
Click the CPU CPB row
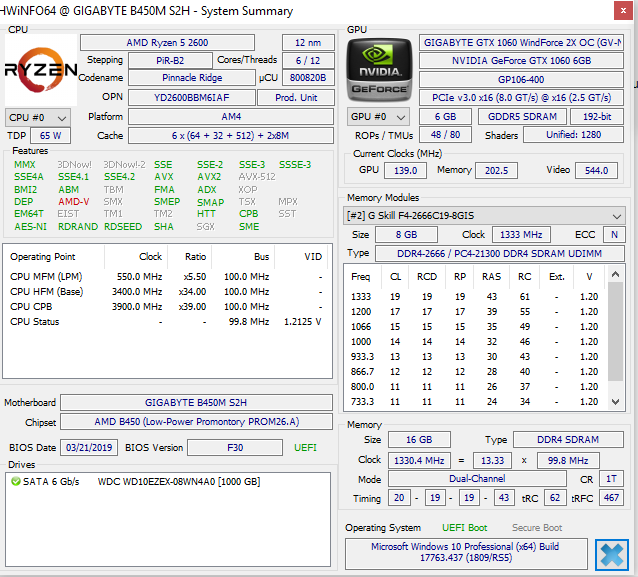click(x=167, y=307)
